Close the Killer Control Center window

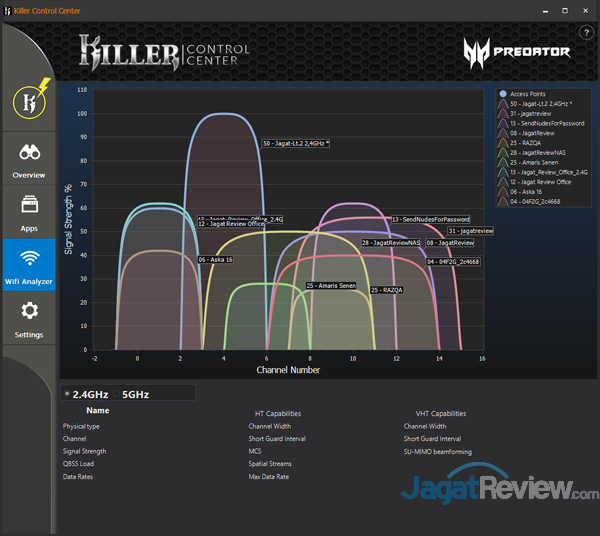tap(585, 11)
